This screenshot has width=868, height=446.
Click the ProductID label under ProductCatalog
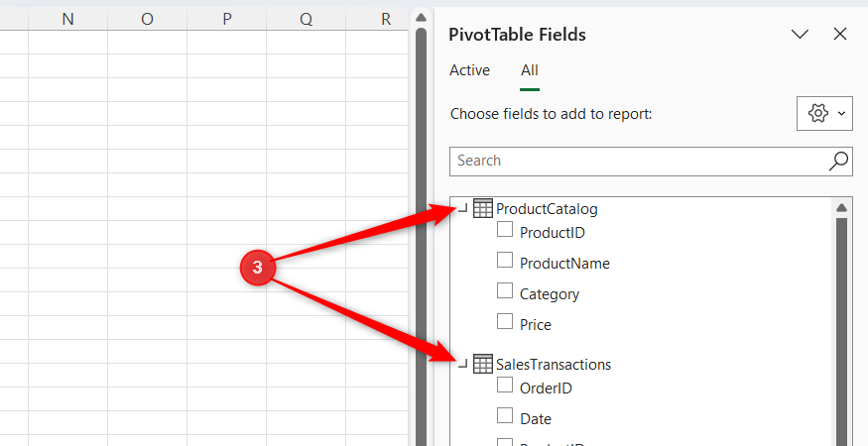point(552,233)
